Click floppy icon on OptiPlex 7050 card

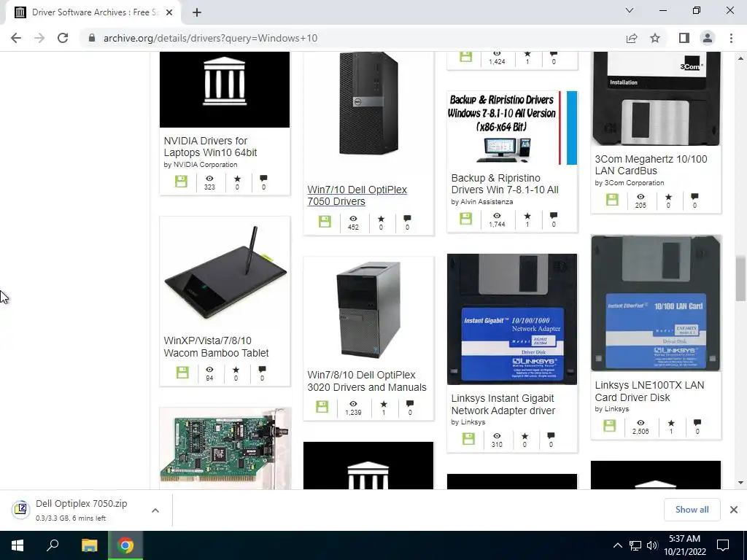click(325, 222)
